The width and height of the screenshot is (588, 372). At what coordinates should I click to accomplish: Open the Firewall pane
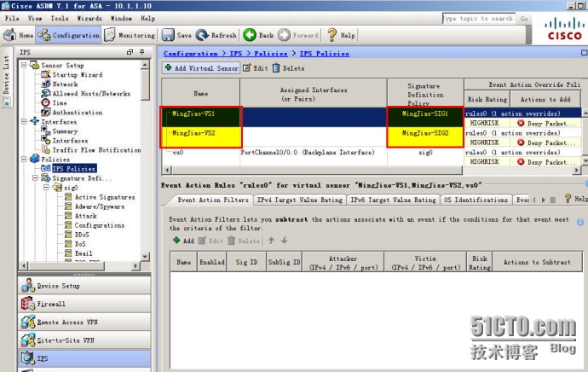coord(84,304)
